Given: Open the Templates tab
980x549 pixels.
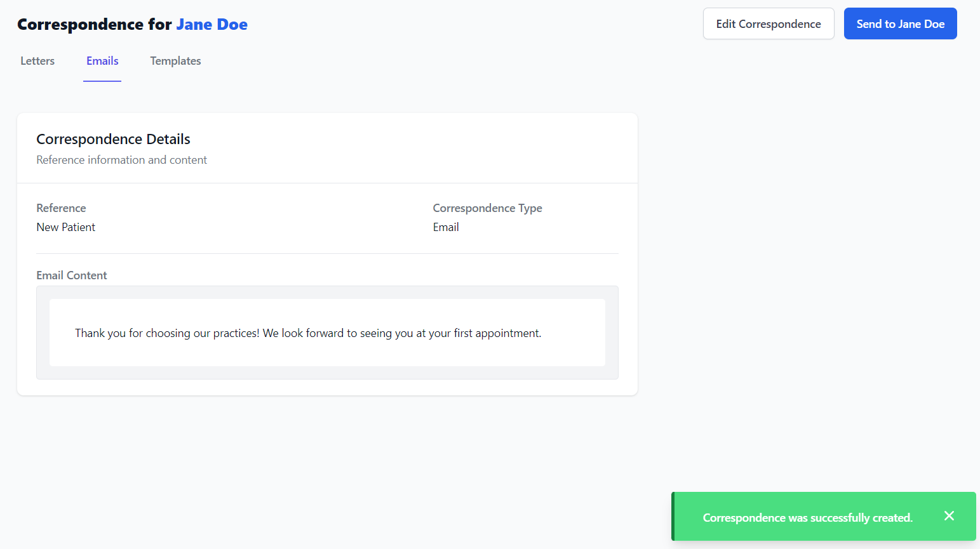Looking at the screenshot, I should [175, 60].
